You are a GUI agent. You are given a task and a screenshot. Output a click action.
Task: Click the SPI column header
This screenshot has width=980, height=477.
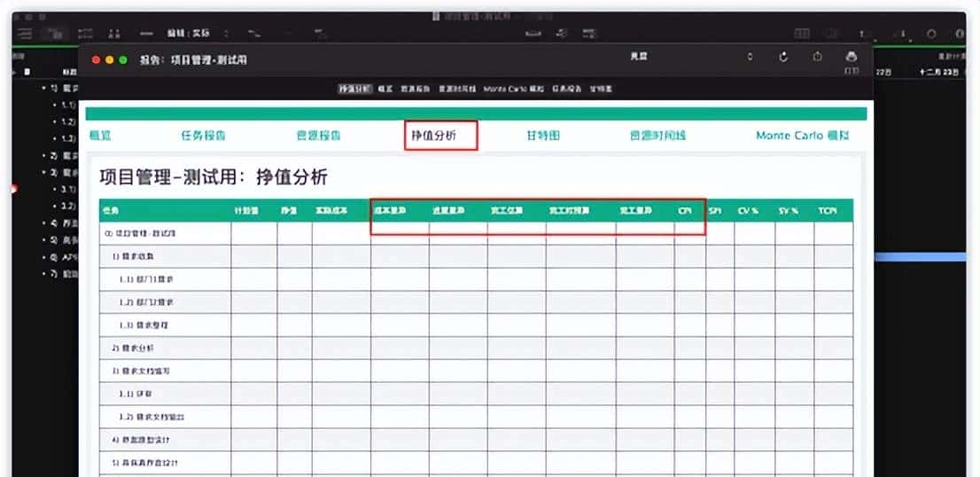pyautogui.click(x=720, y=211)
